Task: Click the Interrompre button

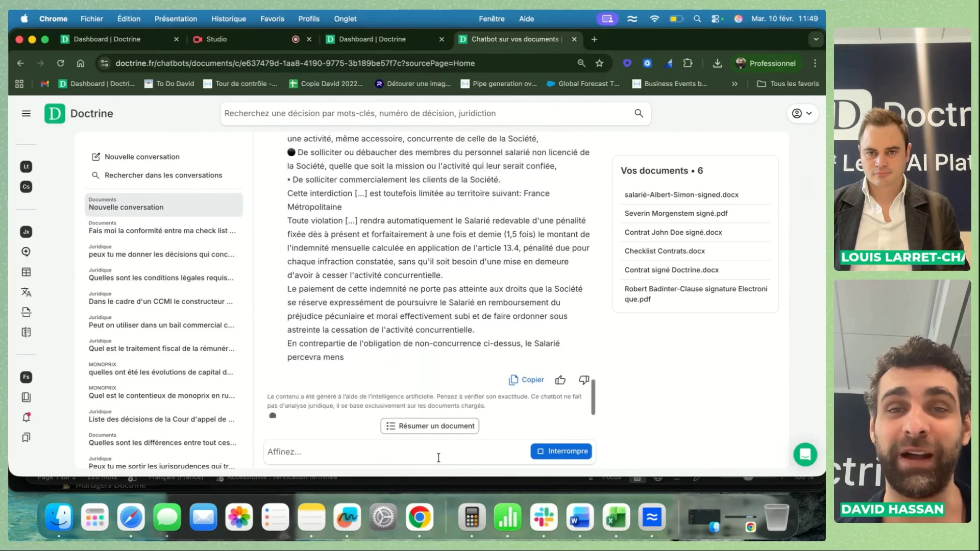Action: (561, 452)
